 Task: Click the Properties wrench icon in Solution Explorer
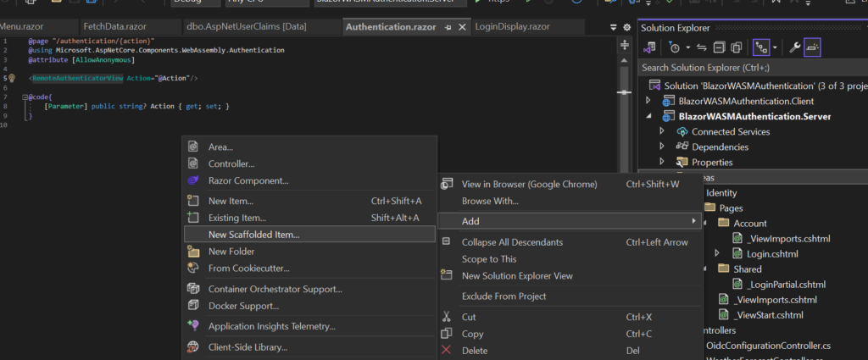coord(794,47)
